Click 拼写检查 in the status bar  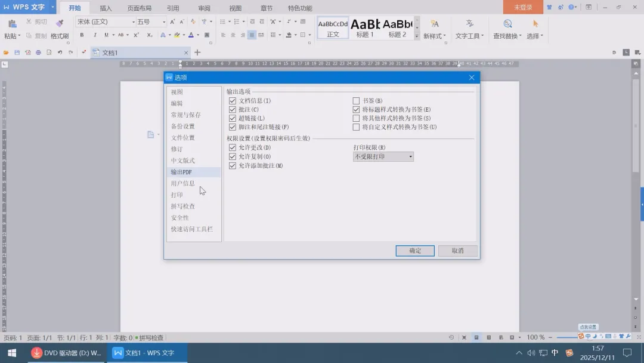click(x=151, y=338)
